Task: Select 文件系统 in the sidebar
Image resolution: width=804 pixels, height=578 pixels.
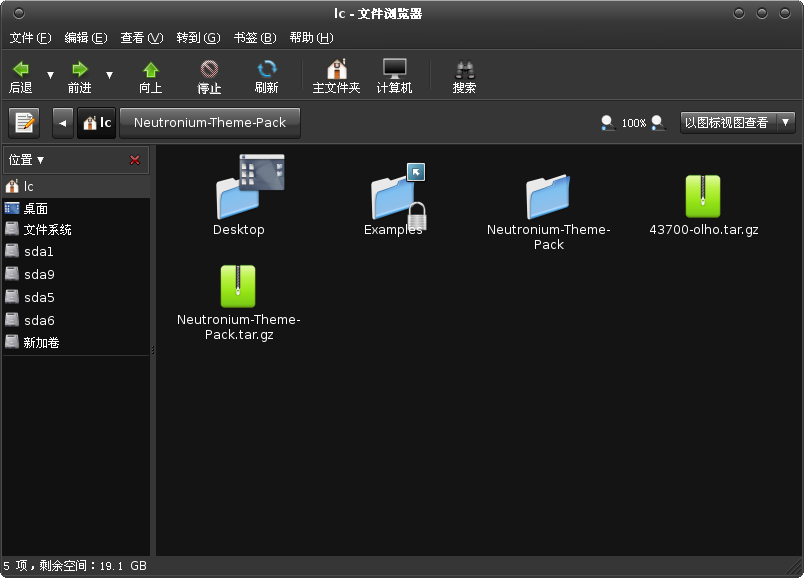Action: (76, 230)
